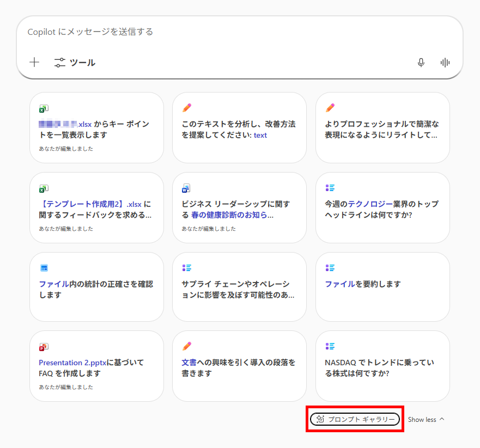Click sparkle icon in プロンプト ギャラリー button
Screen dimensions: 480x448
[320, 419]
